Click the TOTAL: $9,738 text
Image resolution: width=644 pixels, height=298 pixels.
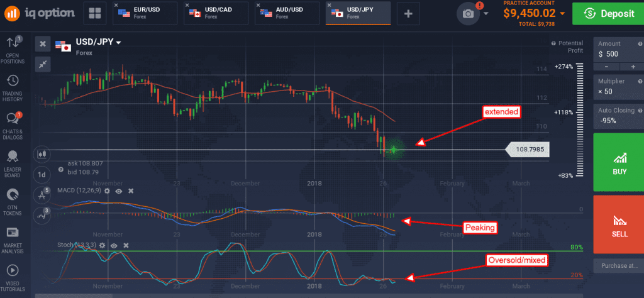coord(537,24)
